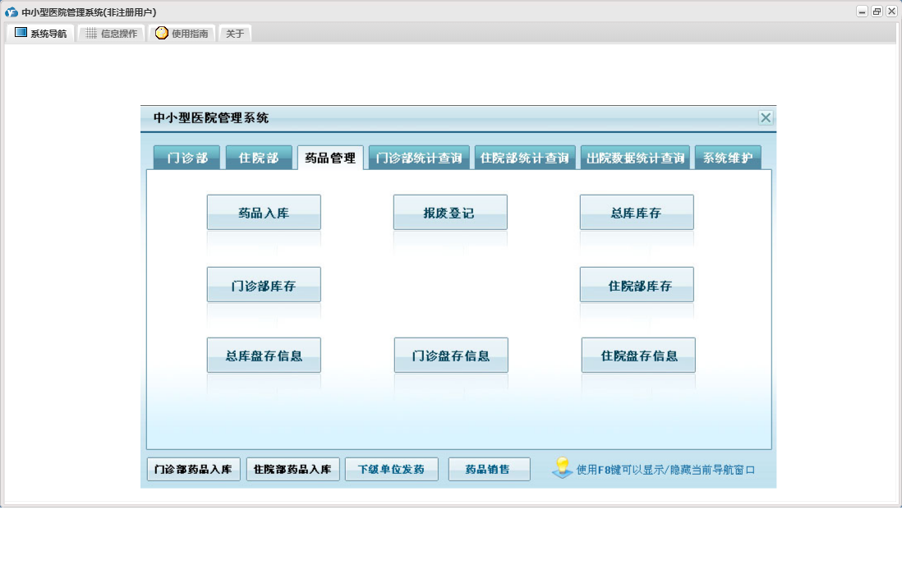
Task: Close the main application window
Action: coord(891,11)
